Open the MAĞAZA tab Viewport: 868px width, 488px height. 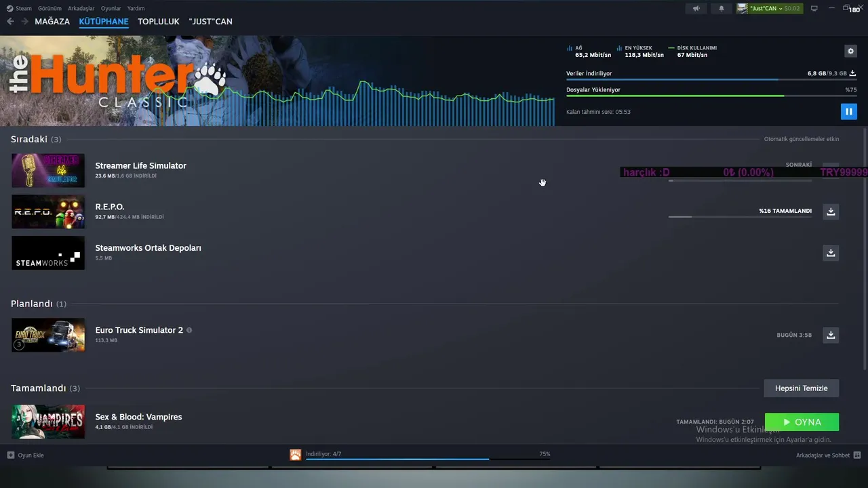pos(52,21)
